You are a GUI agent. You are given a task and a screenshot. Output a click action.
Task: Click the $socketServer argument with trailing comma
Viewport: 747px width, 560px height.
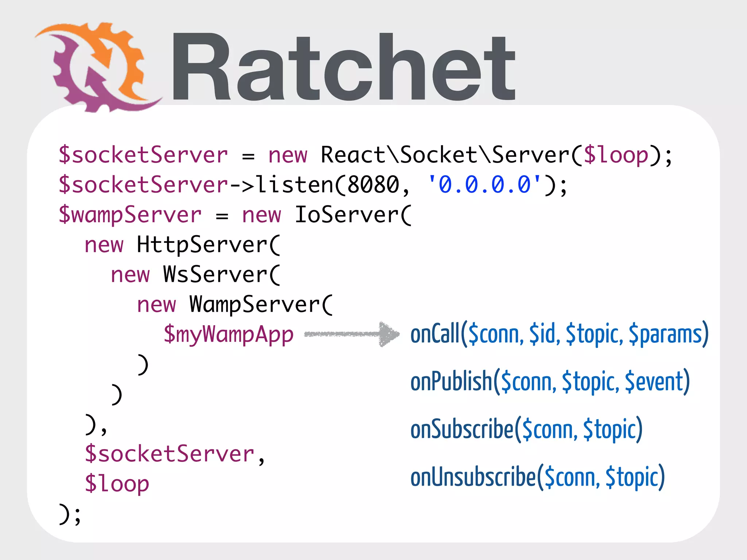[174, 454]
